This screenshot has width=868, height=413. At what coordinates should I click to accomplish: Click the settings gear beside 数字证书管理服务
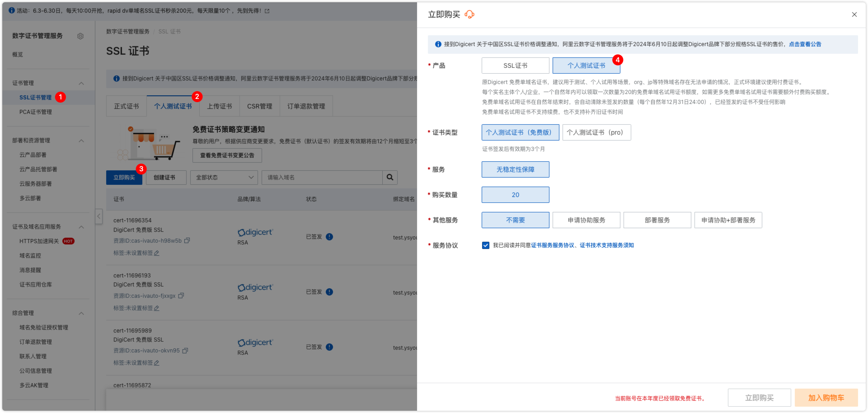click(80, 36)
